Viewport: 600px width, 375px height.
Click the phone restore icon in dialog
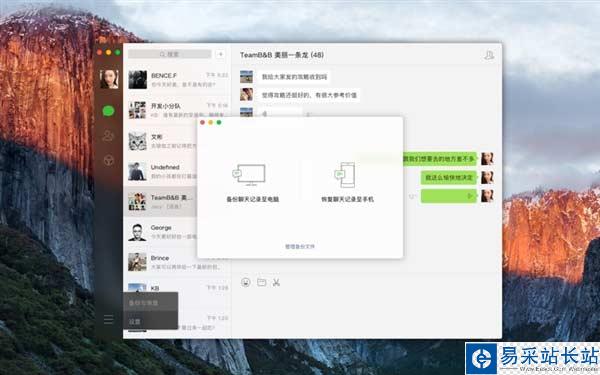point(345,175)
